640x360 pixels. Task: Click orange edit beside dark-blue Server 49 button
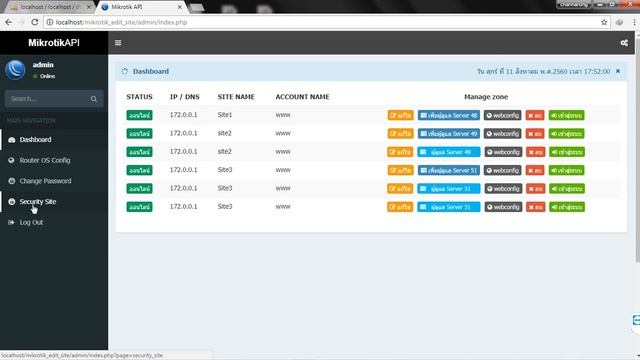[x=400, y=134]
